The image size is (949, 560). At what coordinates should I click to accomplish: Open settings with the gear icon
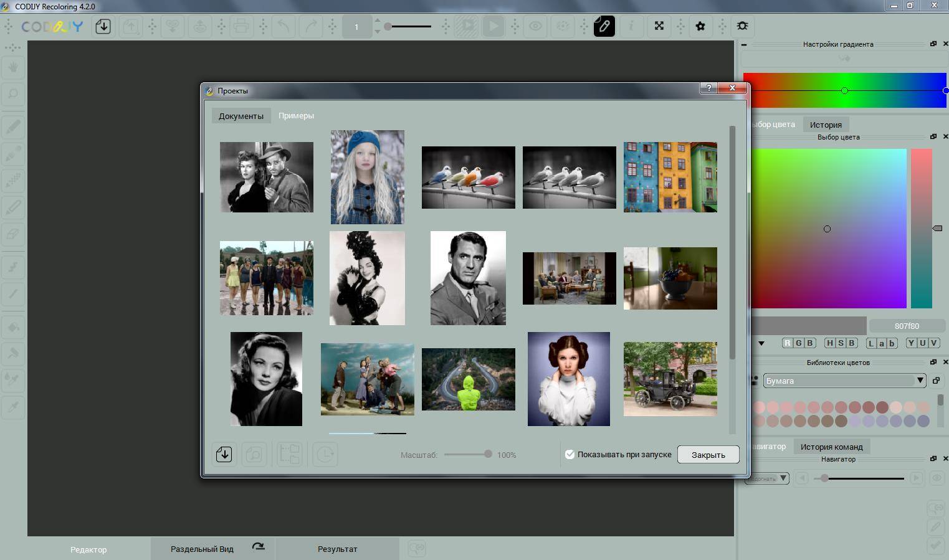700,26
